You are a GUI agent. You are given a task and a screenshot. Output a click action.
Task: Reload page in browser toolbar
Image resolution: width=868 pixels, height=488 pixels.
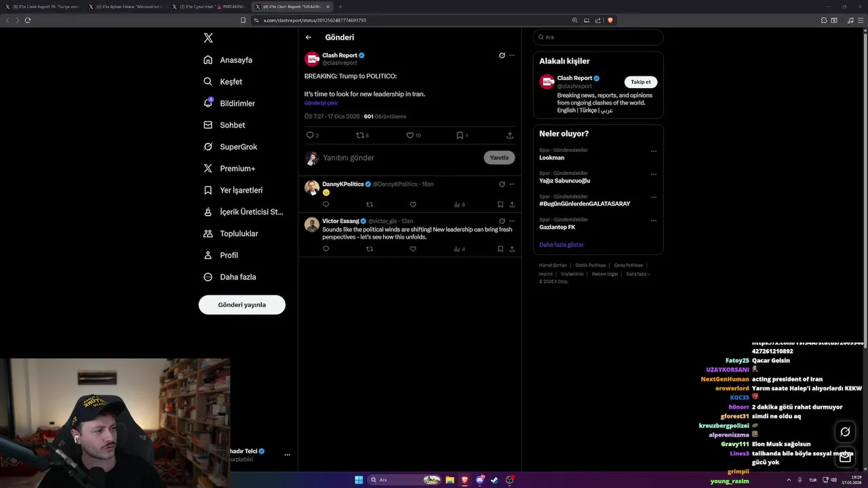point(28,20)
